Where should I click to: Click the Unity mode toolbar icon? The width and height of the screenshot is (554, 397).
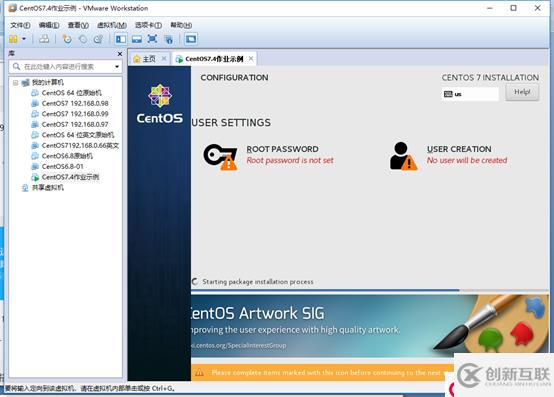[169, 39]
